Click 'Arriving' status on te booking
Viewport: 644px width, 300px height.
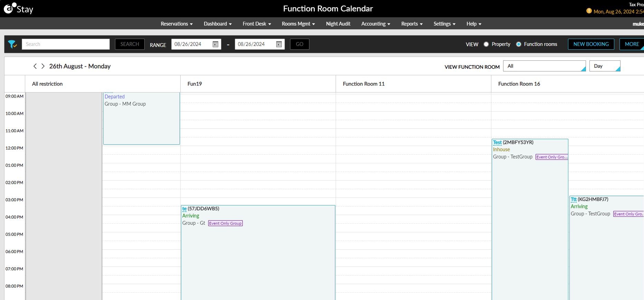point(191,216)
